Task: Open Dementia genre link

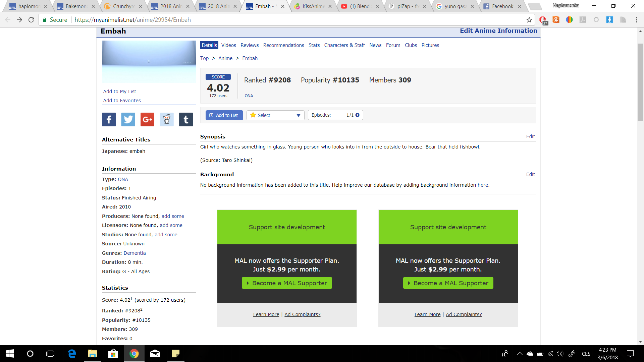Action: click(135, 253)
